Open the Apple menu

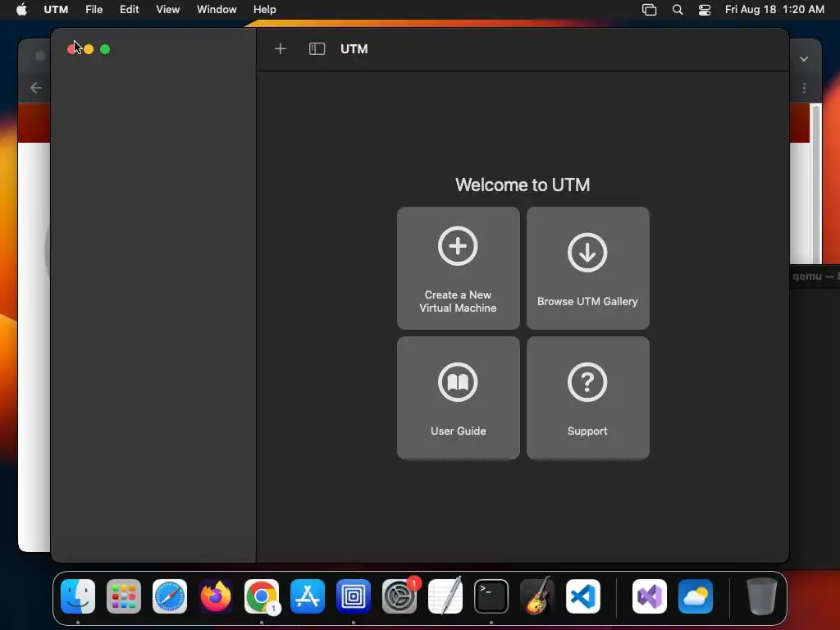point(21,10)
